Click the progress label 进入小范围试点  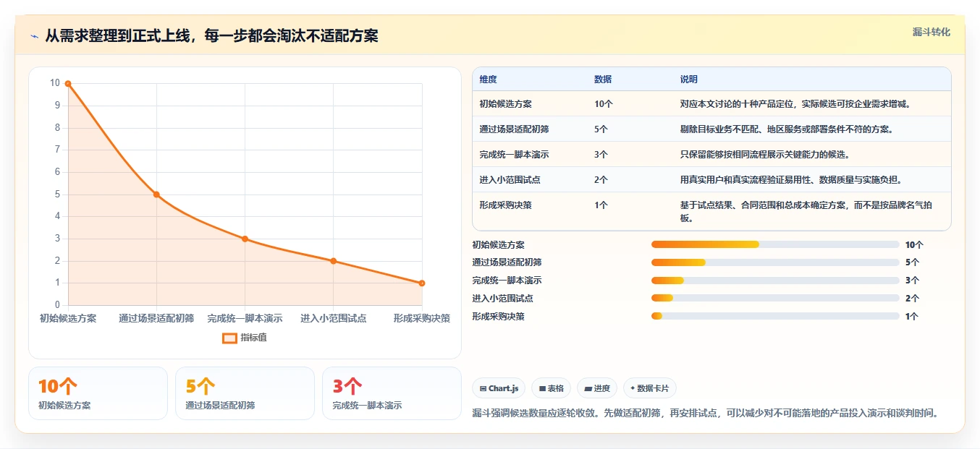pyautogui.click(x=502, y=299)
